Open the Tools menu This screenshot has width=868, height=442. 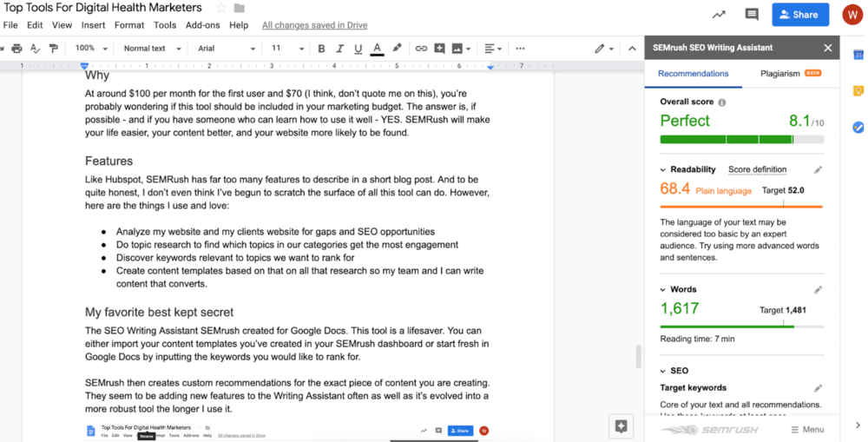click(165, 25)
